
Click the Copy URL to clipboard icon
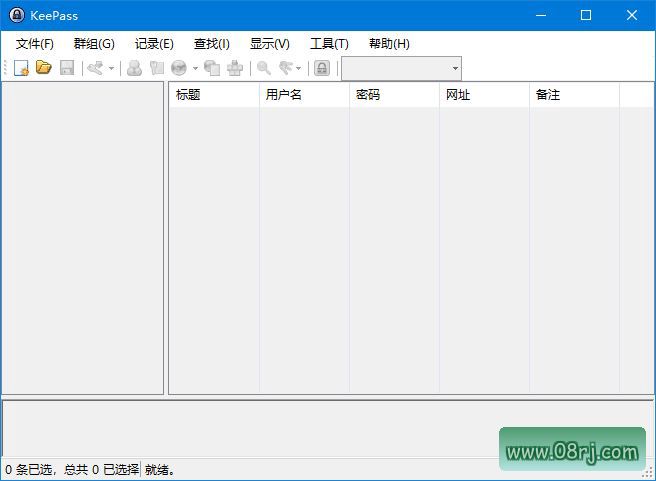tap(212, 68)
